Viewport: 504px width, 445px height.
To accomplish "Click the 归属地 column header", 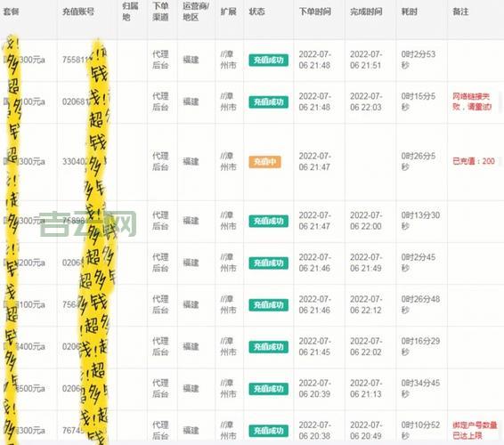I will point(130,12).
